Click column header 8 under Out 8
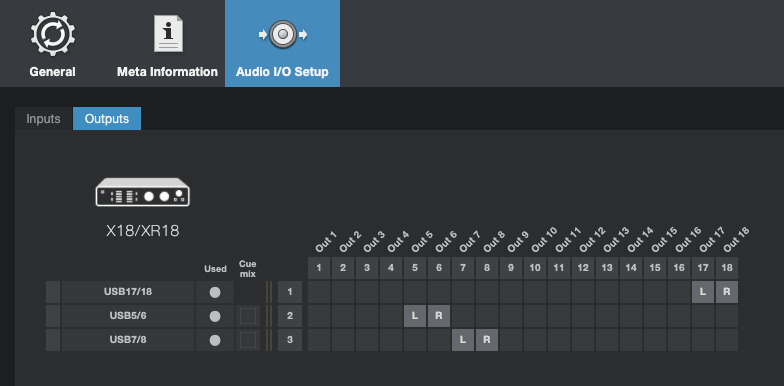This screenshot has height=386, width=784. (487, 268)
